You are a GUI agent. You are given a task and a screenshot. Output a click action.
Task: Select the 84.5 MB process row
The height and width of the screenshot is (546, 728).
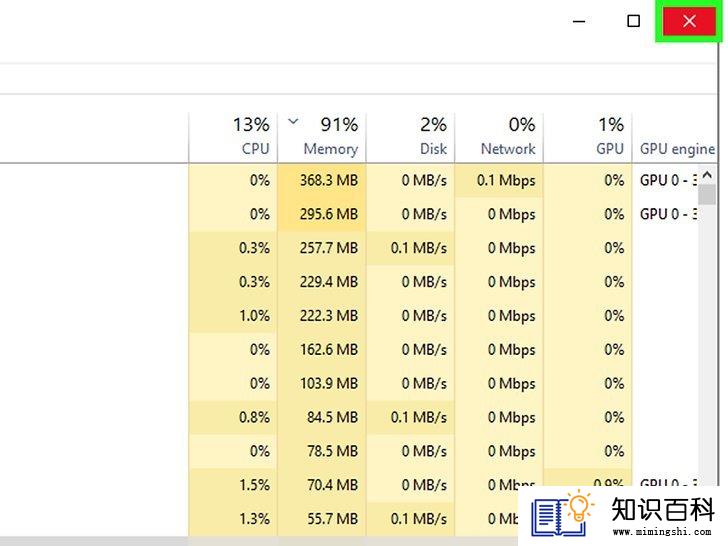coord(359,417)
